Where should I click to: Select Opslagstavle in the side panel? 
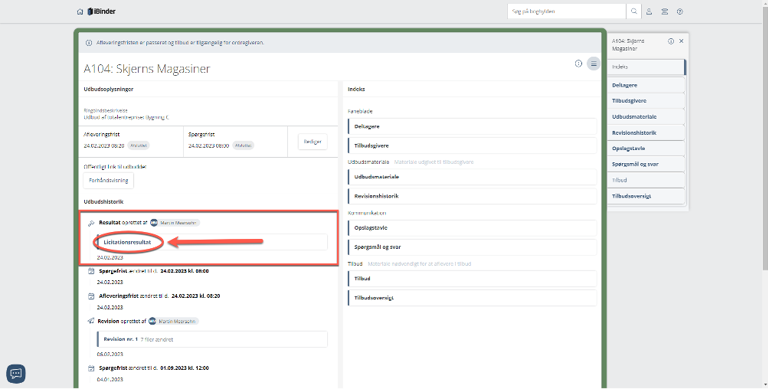tap(646, 148)
